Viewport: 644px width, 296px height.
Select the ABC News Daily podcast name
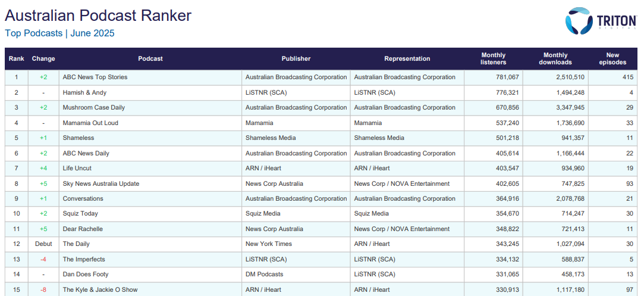[86, 153]
